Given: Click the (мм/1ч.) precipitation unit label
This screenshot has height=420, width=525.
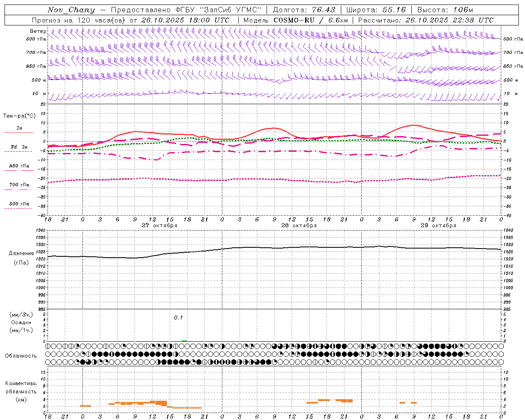Looking at the screenshot, I should 21,330.
